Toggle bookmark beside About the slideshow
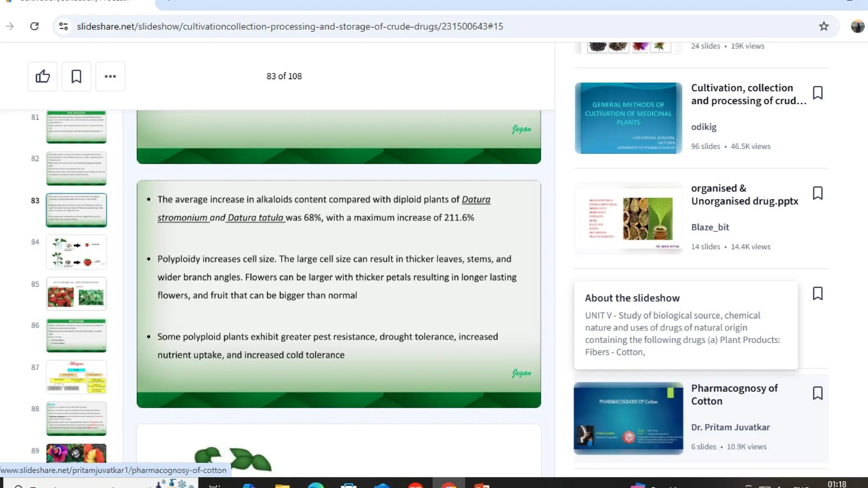This screenshot has width=868, height=488. pyautogui.click(x=818, y=294)
